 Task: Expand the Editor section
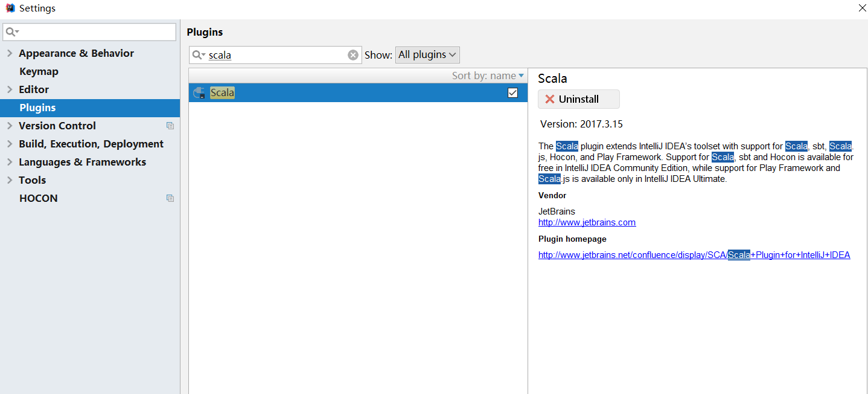tap(9, 89)
